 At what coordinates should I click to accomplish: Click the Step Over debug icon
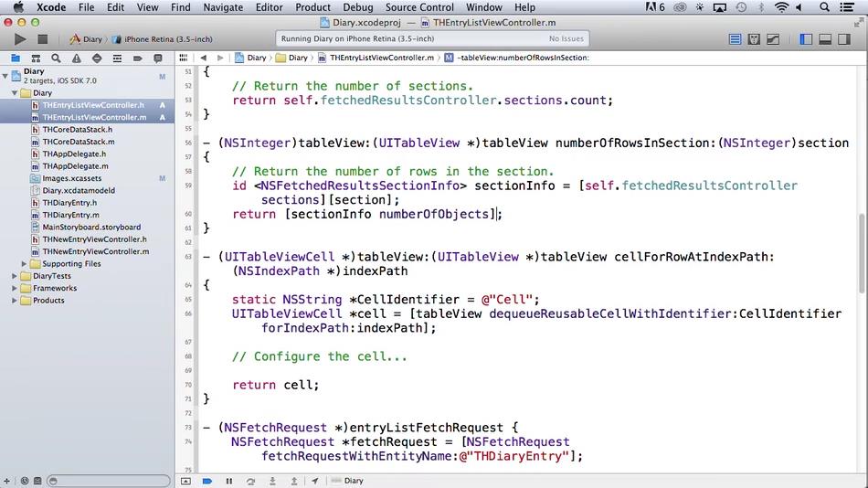pos(250,481)
